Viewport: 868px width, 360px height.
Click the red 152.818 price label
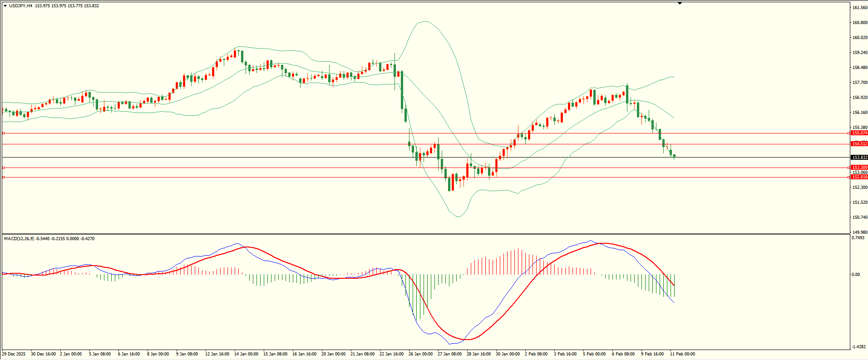[859, 177]
